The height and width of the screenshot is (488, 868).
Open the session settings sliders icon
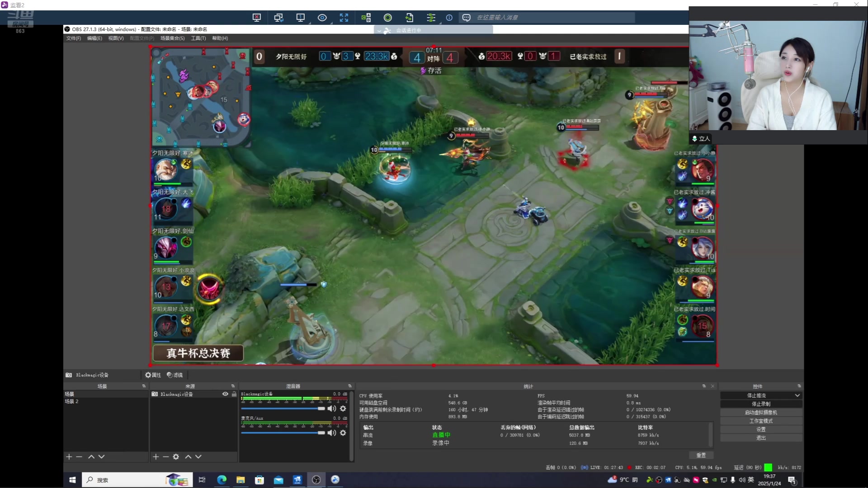tap(431, 18)
